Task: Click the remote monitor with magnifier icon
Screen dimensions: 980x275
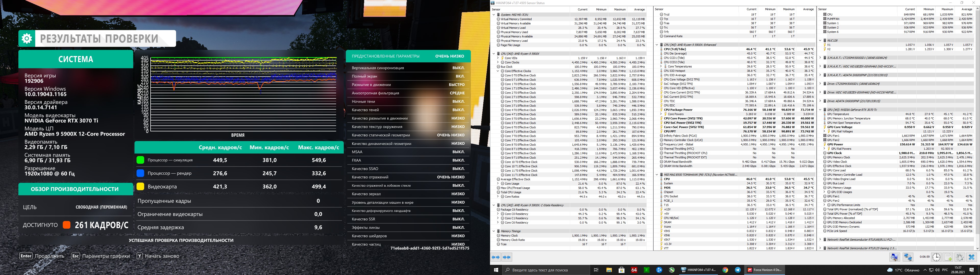Action: click(895, 257)
